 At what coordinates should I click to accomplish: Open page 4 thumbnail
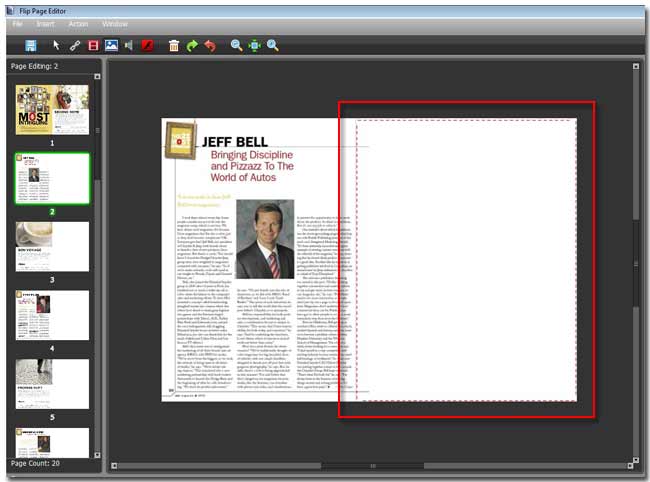[52, 315]
